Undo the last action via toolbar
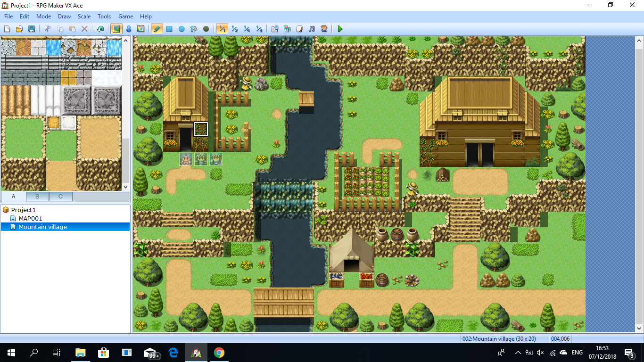 pos(100,29)
